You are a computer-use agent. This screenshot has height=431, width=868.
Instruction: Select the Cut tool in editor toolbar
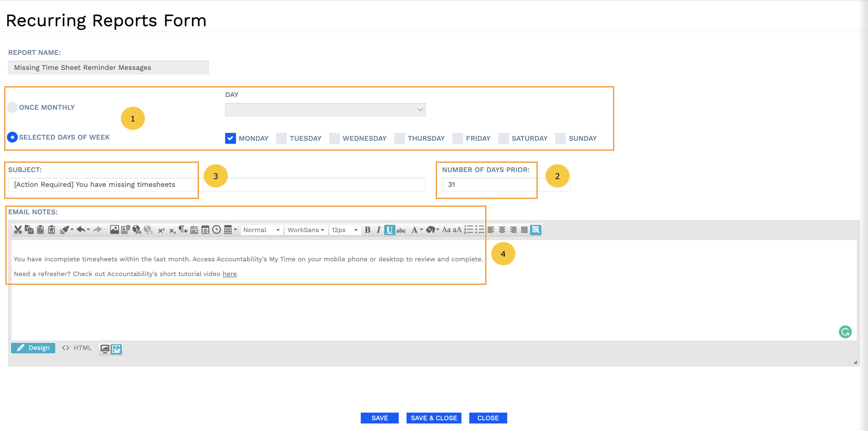(18, 230)
